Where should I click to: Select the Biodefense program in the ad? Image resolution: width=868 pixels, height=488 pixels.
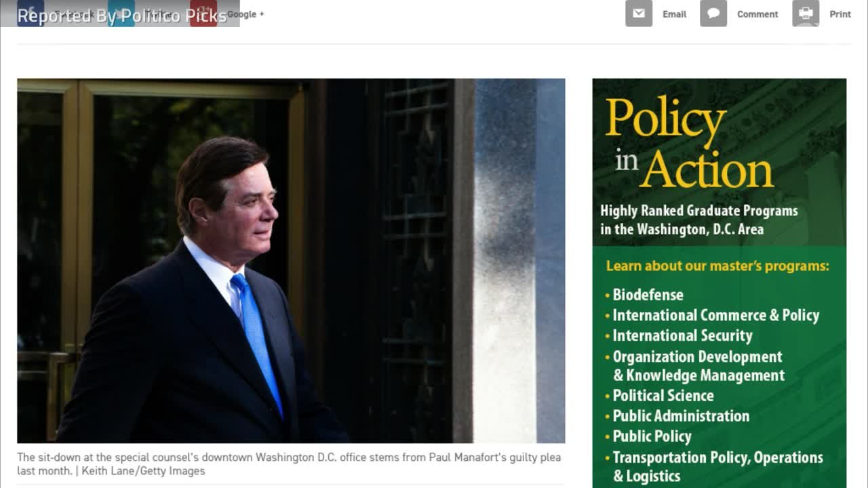648,295
